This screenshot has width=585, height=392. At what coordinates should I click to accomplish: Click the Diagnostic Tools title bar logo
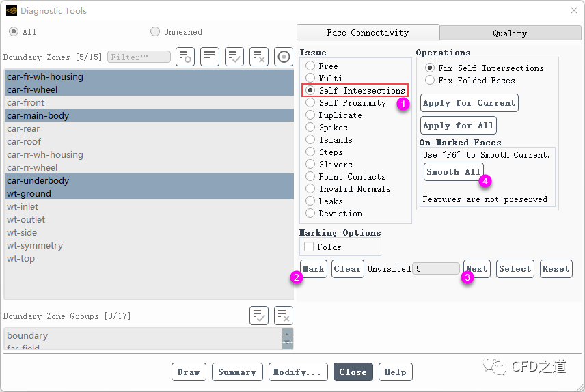pyautogui.click(x=12, y=10)
